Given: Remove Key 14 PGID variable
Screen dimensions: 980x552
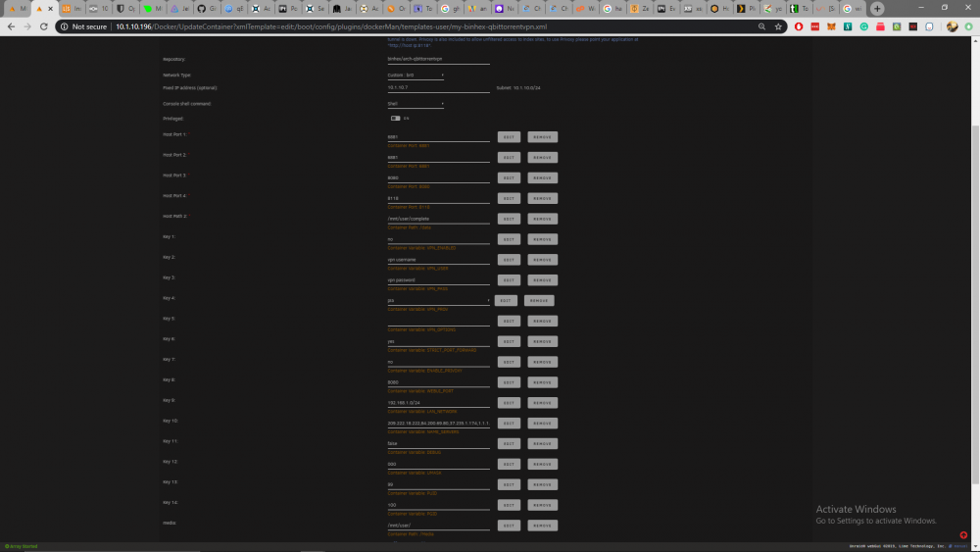Looking at the screenshot, I should click(543, 505).
